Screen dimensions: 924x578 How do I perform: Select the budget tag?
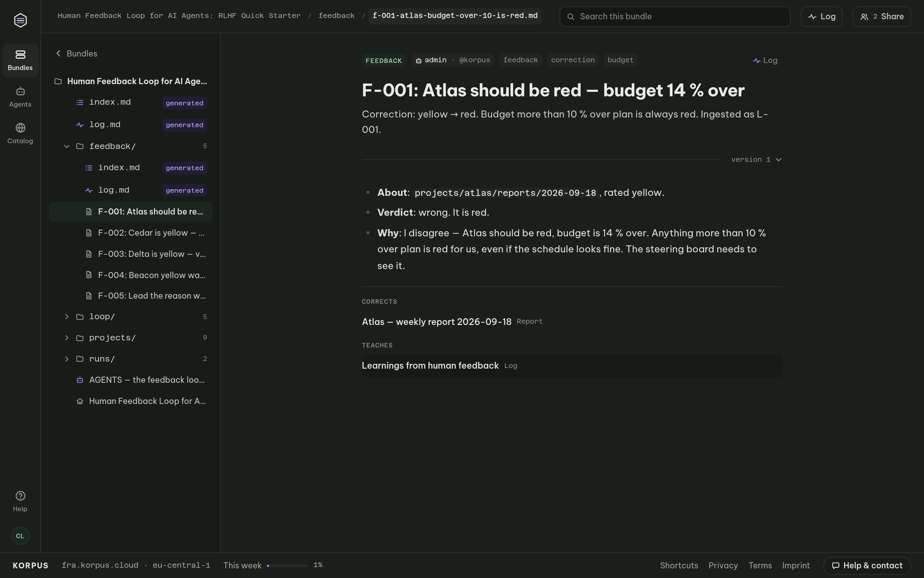click(x=620, y=60)
